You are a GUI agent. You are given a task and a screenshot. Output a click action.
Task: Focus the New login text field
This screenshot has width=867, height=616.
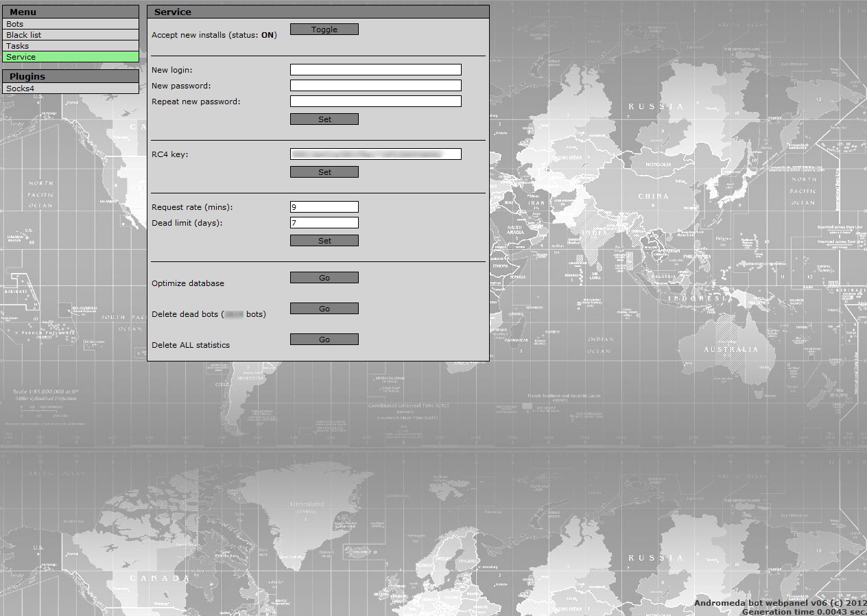(x=375, y=70)
